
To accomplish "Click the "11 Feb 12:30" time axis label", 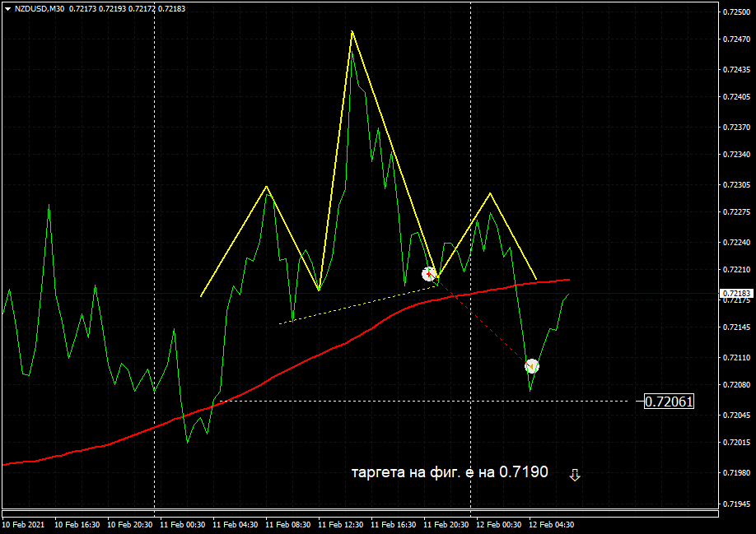I will click(340, 524).
